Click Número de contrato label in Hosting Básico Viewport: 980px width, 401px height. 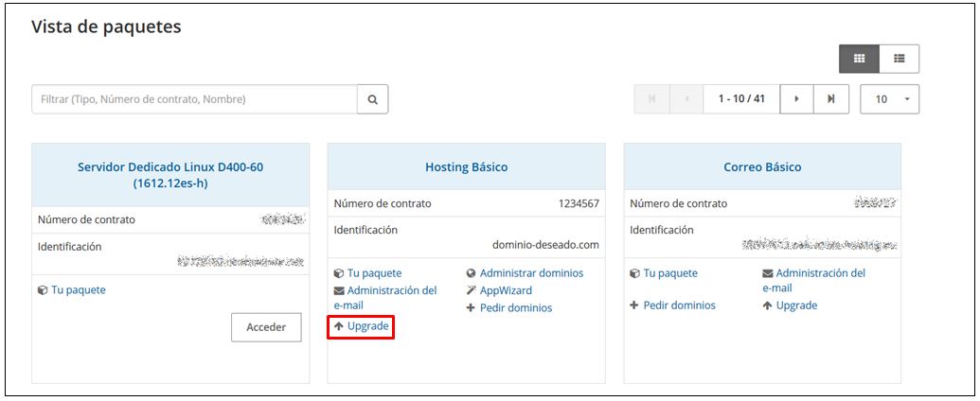coord(383,203)
